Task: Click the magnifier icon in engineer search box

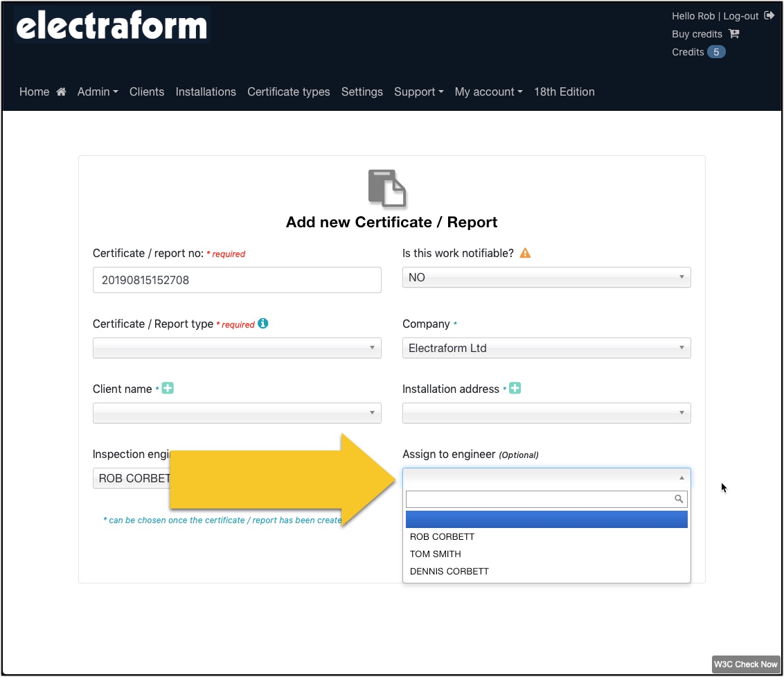Action: coord(679,499)
